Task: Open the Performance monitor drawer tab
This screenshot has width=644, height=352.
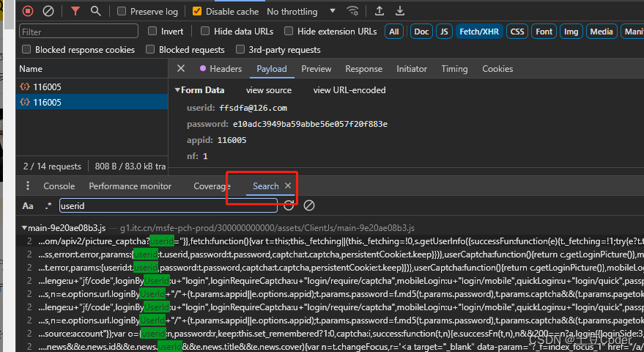Action: tap(130, 186)
